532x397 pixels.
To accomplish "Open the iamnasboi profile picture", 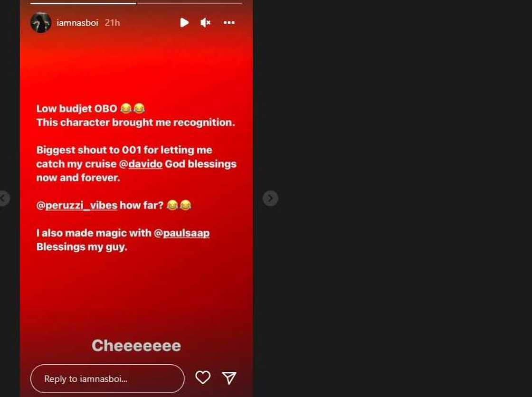I will [41, 23].
